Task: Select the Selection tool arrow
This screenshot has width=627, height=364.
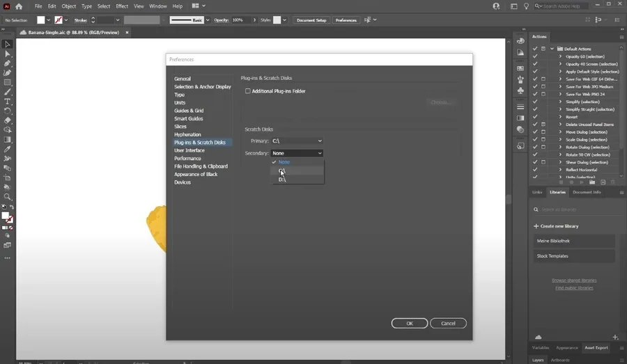Action: [x=7, y=45]
